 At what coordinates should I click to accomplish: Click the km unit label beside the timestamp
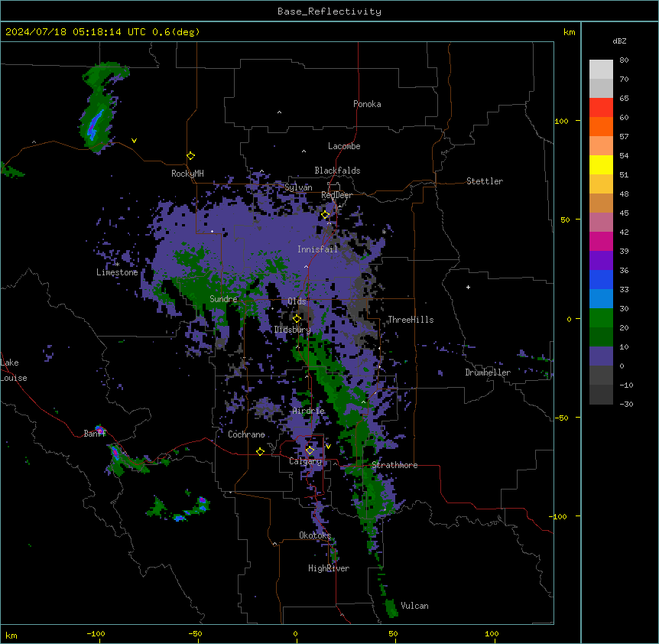(570, 32)
